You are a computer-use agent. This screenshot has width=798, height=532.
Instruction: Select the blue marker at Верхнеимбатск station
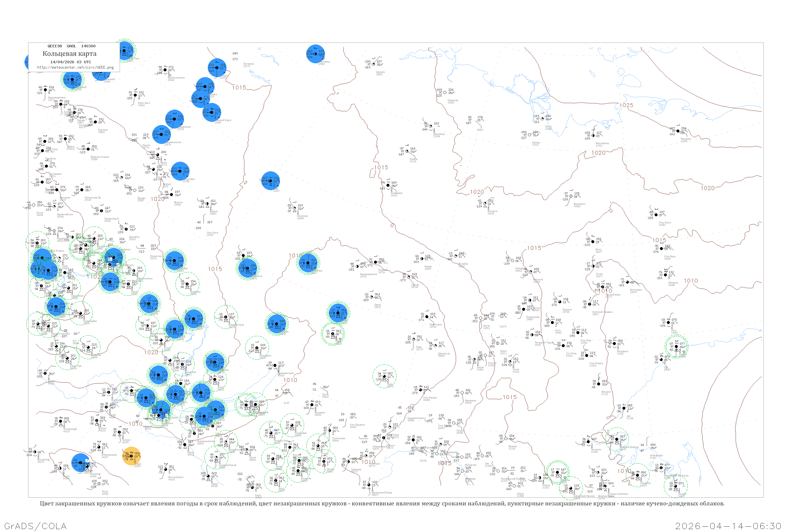pos(161,134)
